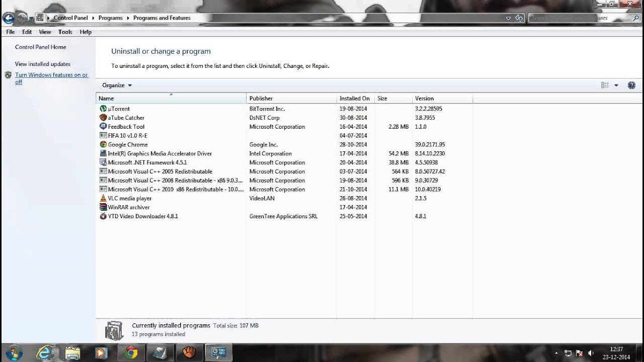
Task: Open the Help question mark icon
Action: 631,85
